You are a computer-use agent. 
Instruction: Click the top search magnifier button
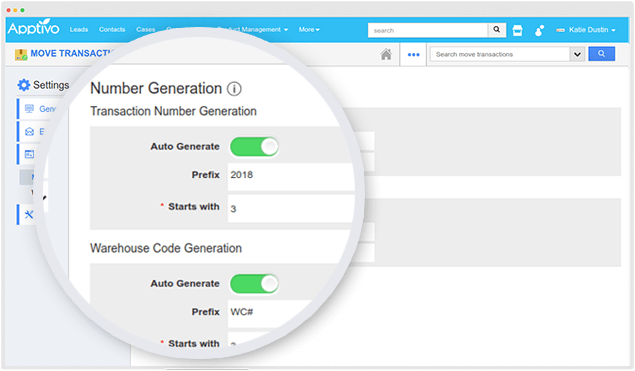496,30
